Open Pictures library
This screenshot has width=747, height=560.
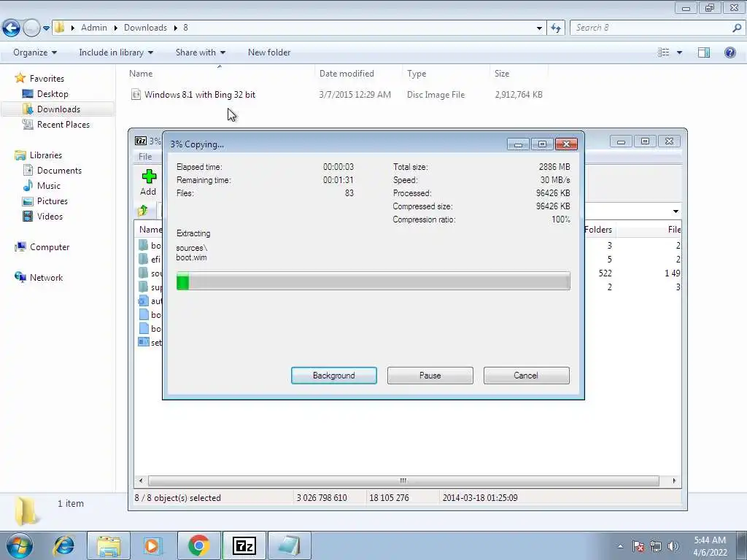coord(52,201)
